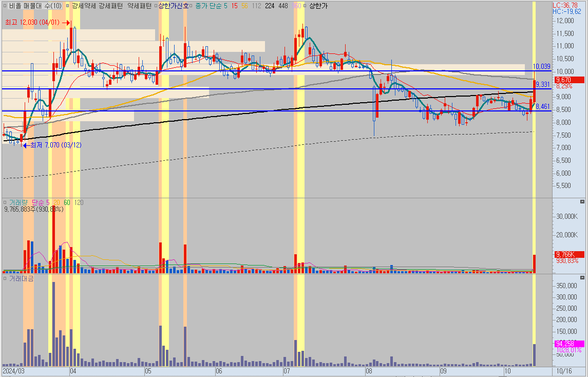This screenshot has height=377, width=588.
Task: Click the 1028.01% trading value ratio
Action: click(568, 350)
